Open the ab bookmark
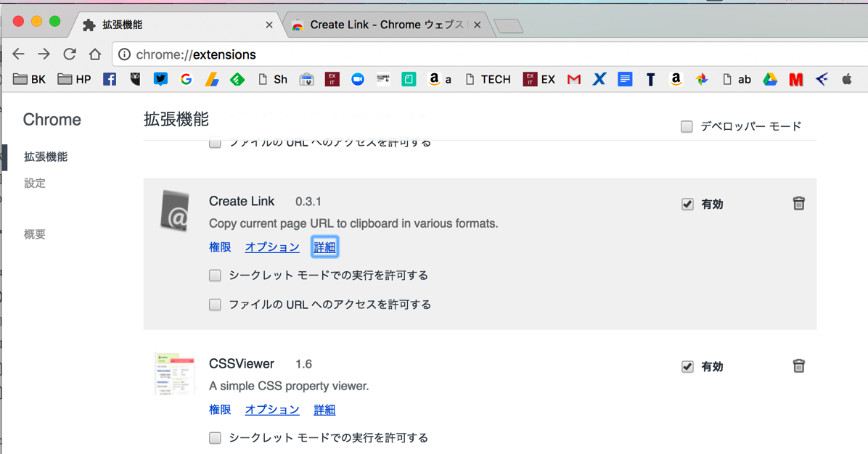 pyautogui.click(x=737, y=79)
